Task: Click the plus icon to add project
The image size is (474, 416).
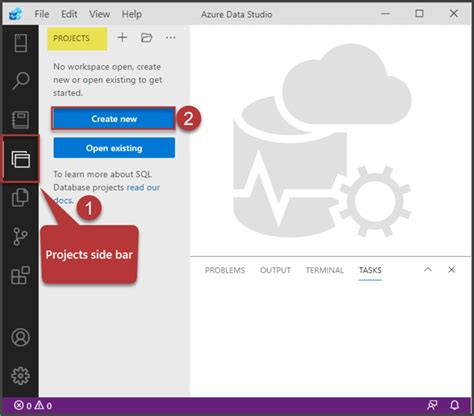Action: pyautogui.click(x=122, y=37)
